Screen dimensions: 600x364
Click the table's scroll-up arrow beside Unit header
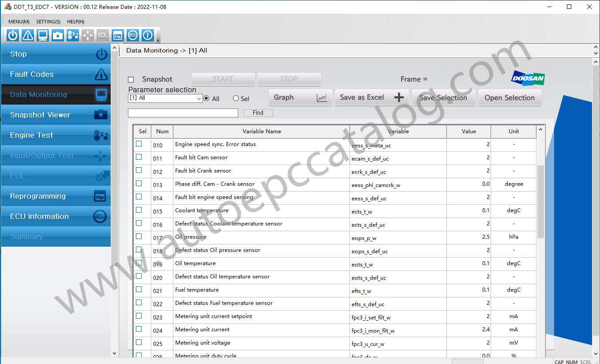tap(540, 130)
